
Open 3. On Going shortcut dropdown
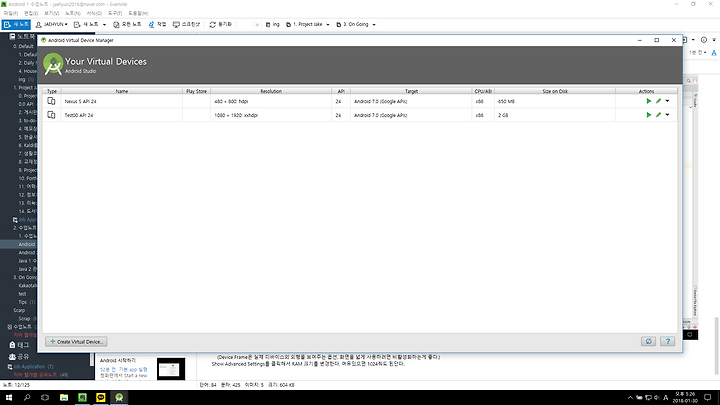tap(374, 24)
